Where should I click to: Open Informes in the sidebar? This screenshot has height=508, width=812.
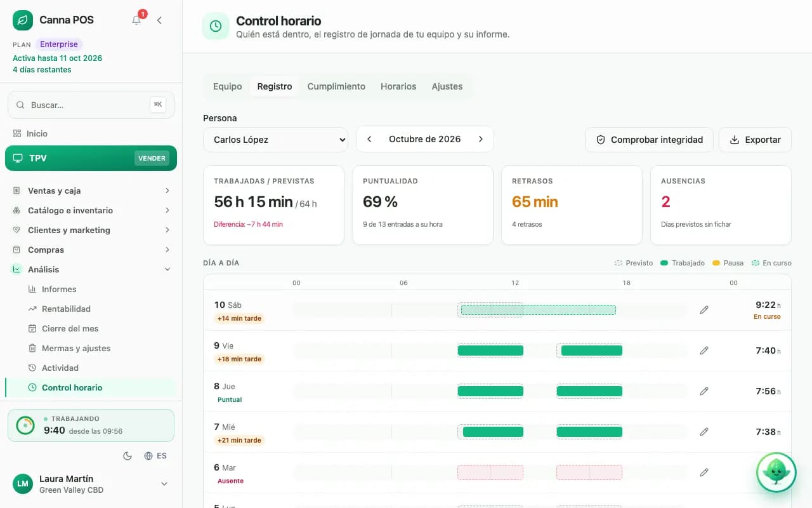pos(59,289)
